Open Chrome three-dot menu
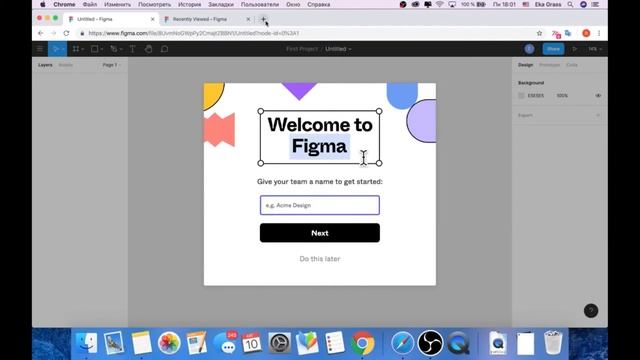This screenshot has height=360, width=640. (x=599, y=33)
